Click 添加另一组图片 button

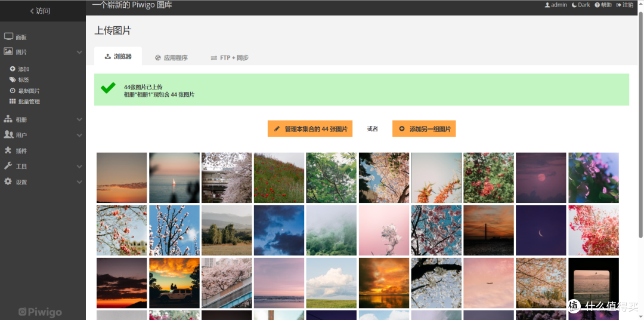tap(424, 129)
